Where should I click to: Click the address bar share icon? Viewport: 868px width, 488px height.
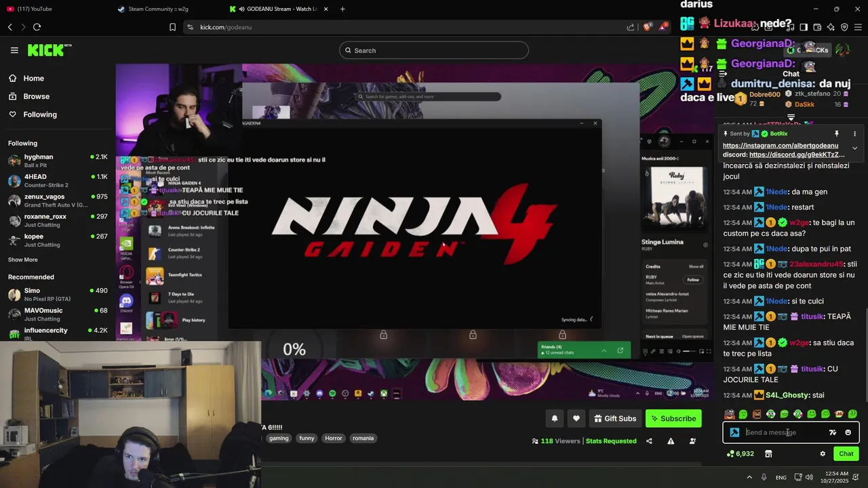pos(631,27)
